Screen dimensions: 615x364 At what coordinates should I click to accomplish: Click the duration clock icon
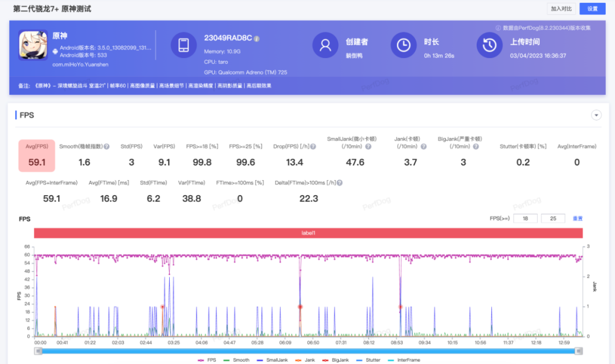coord(404,45)
